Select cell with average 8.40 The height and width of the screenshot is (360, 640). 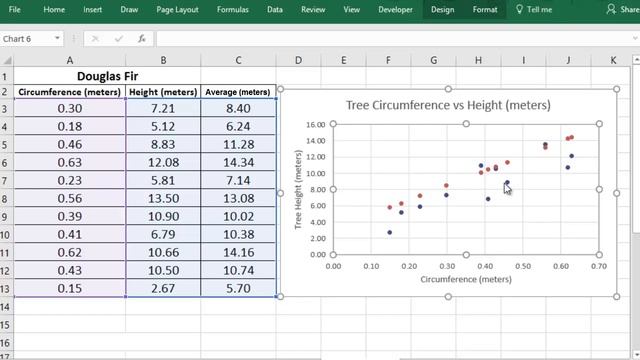click(x=238, y=108)
